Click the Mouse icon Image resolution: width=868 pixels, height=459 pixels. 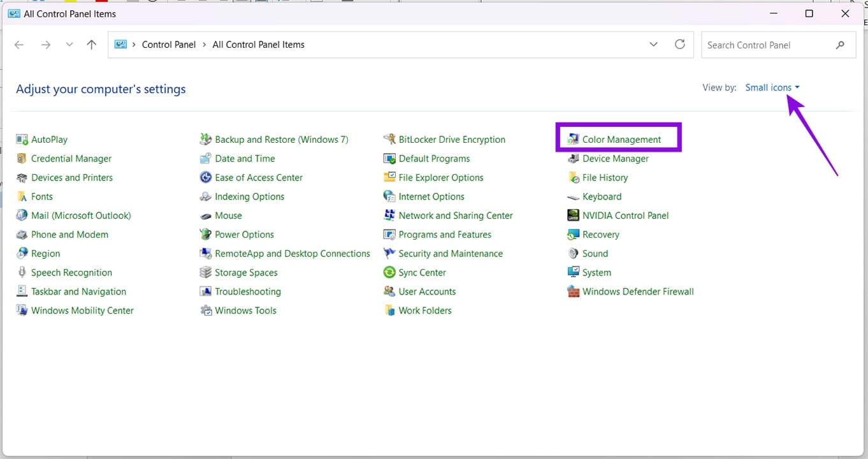pyautogui.click(x=205, y=215)
